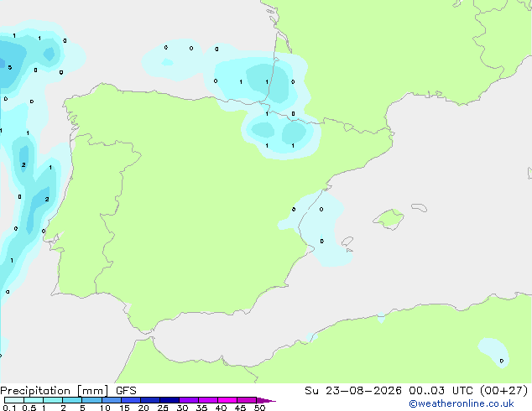The image size is (532, 411).
Task: Click the legend swatch between 20 and 25
Action: coord(150,400)
